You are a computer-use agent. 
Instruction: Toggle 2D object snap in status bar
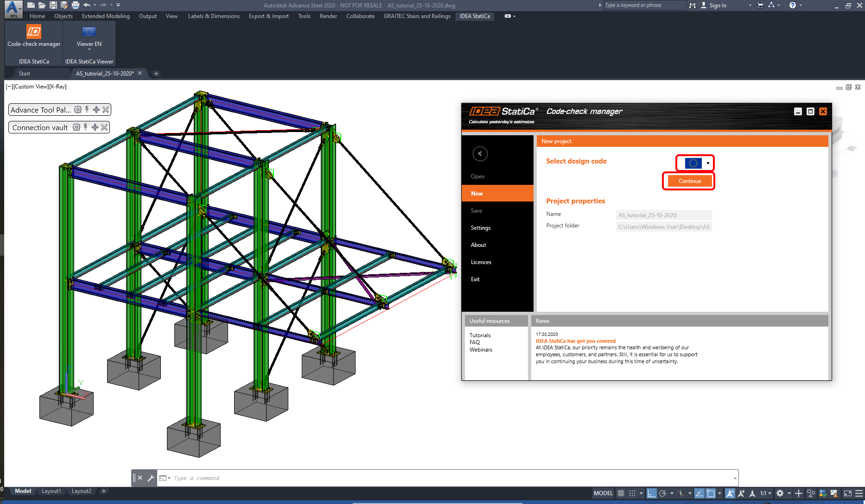[711, 493]
